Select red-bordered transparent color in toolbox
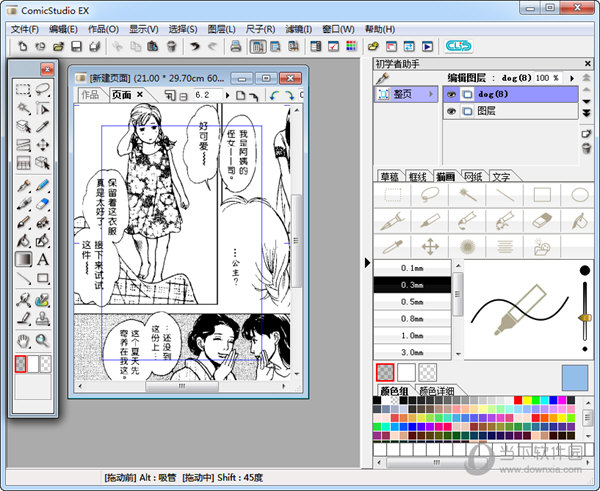This screenshot has height=491, width=600. 20,364
